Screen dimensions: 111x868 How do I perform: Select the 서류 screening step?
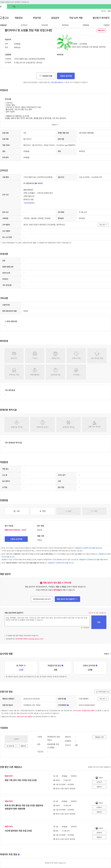click(17, 511)
